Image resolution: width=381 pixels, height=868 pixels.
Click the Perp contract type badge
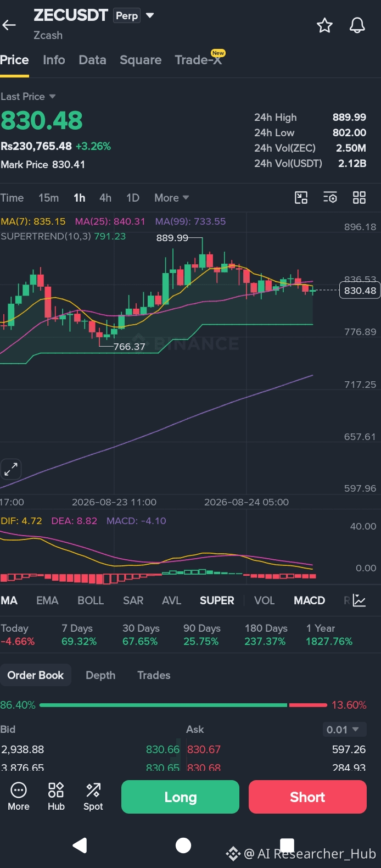coord(127,15)
